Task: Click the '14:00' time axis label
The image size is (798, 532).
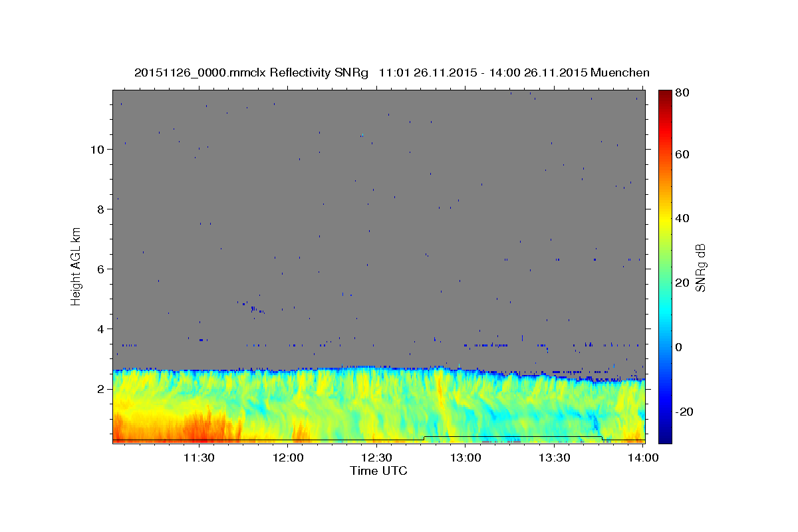Action: 644,458
